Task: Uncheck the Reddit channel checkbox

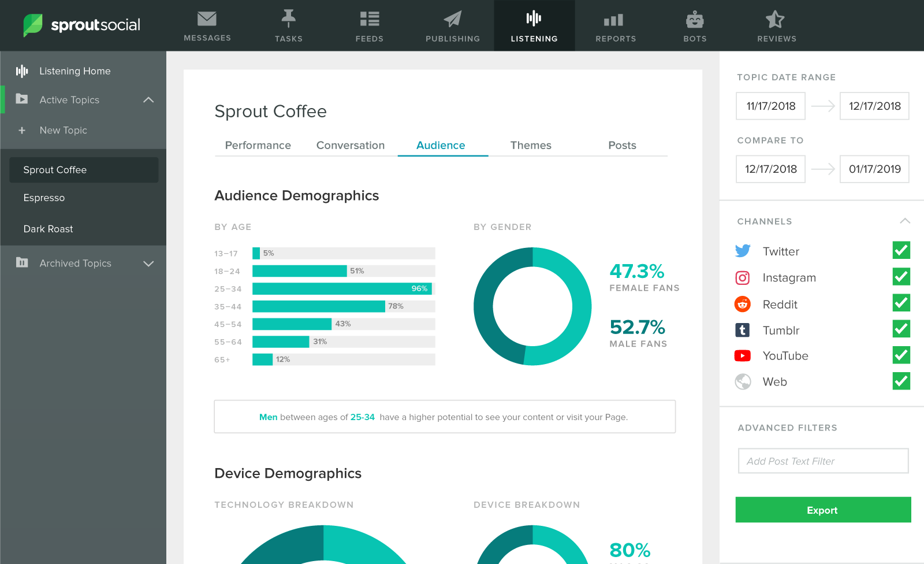Action: click(901, 303)
